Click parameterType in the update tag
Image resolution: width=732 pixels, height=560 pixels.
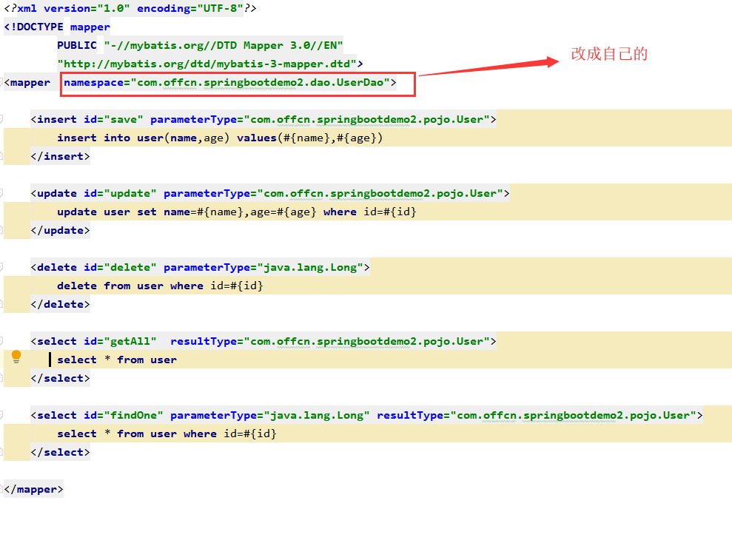point(333,194)
